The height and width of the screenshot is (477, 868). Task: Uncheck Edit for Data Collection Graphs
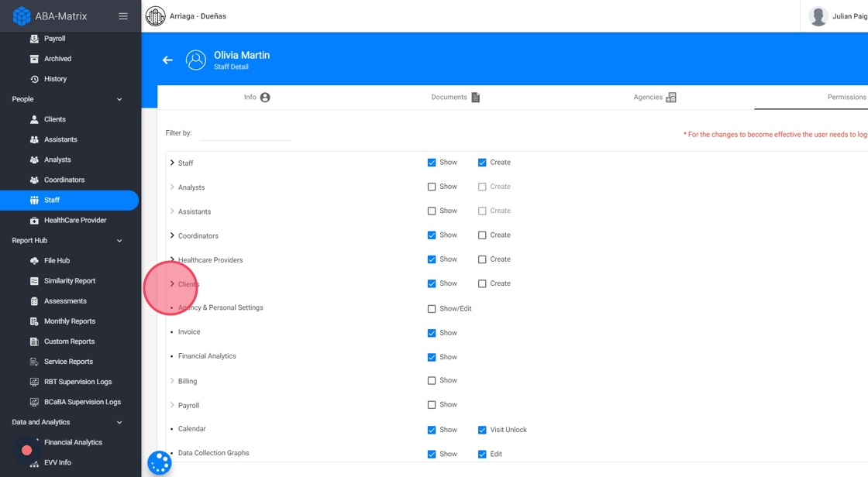click(482, 455)
